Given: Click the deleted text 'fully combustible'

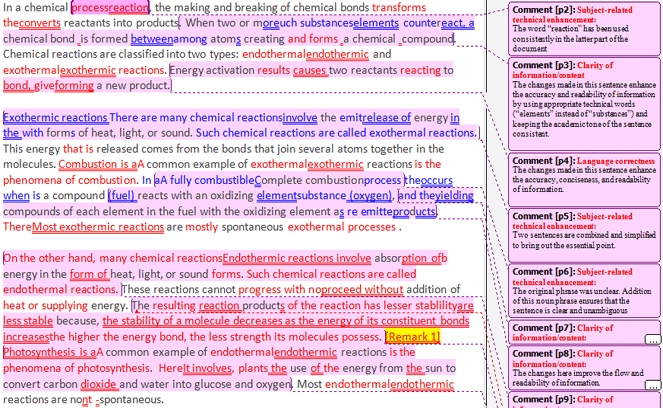Looking at the screenshot, I should point(211,180).
